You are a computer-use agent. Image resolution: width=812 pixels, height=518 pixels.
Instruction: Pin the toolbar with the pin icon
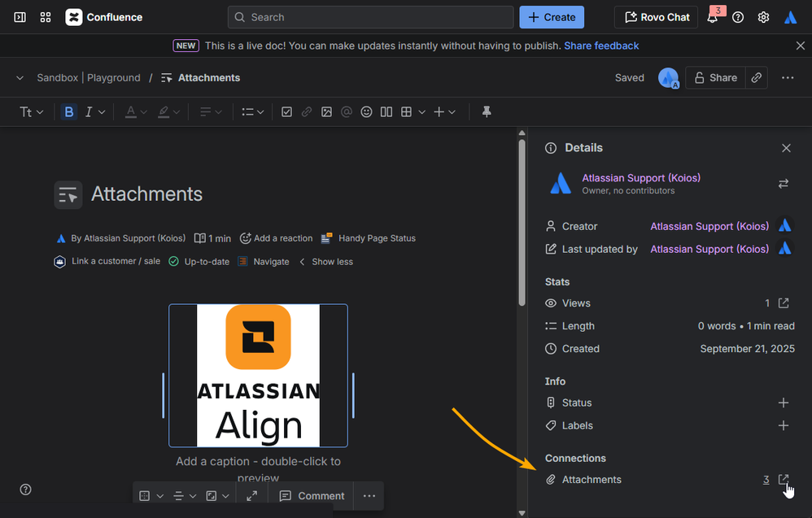487,111
